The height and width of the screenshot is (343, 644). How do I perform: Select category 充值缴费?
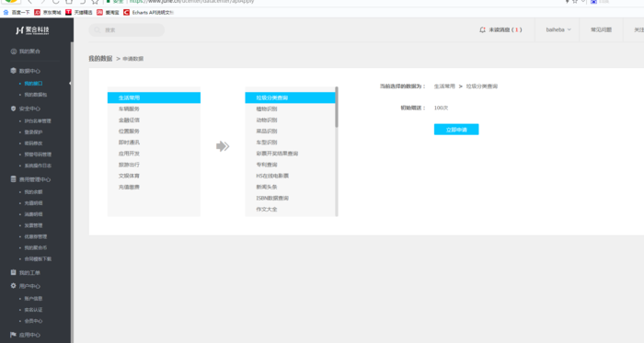click(154, 187)
